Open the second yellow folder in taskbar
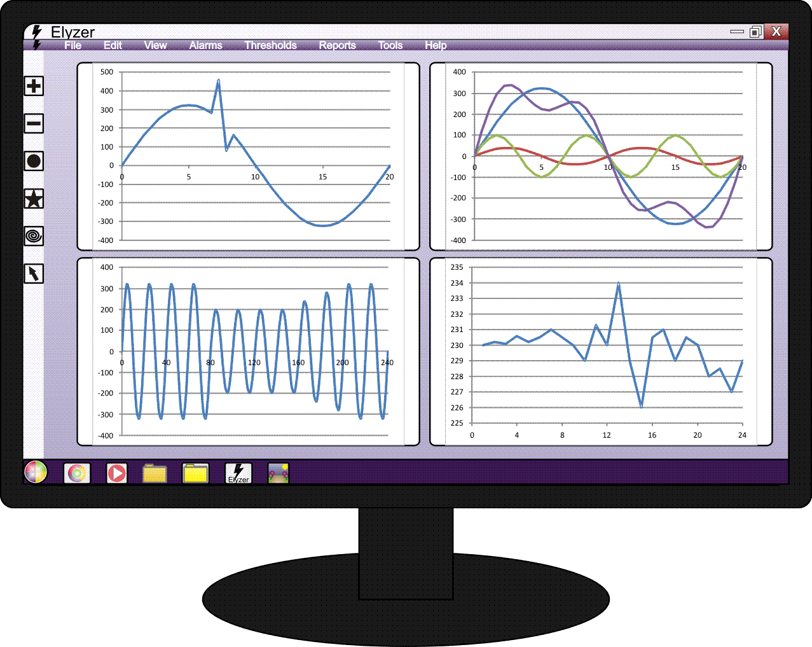 [196, 473]
